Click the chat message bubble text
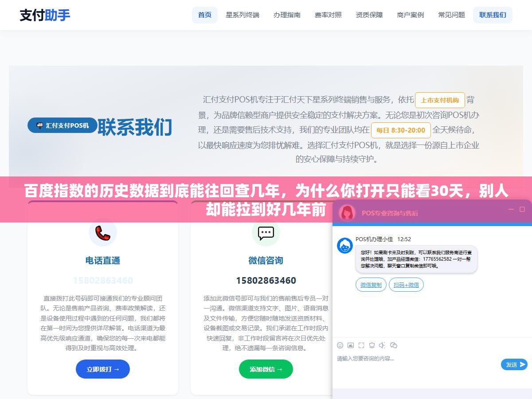Image resolution: width=532 pixels, height=399 pixels. 416,259
